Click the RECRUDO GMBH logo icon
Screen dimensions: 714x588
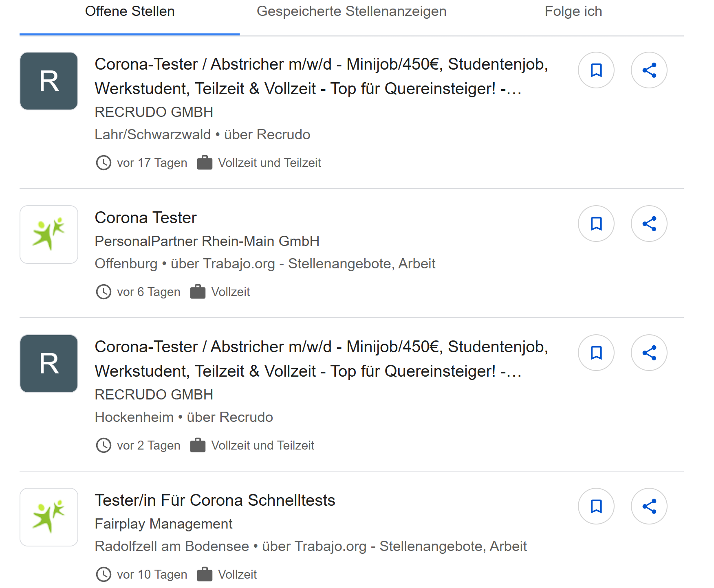[48, 81]
